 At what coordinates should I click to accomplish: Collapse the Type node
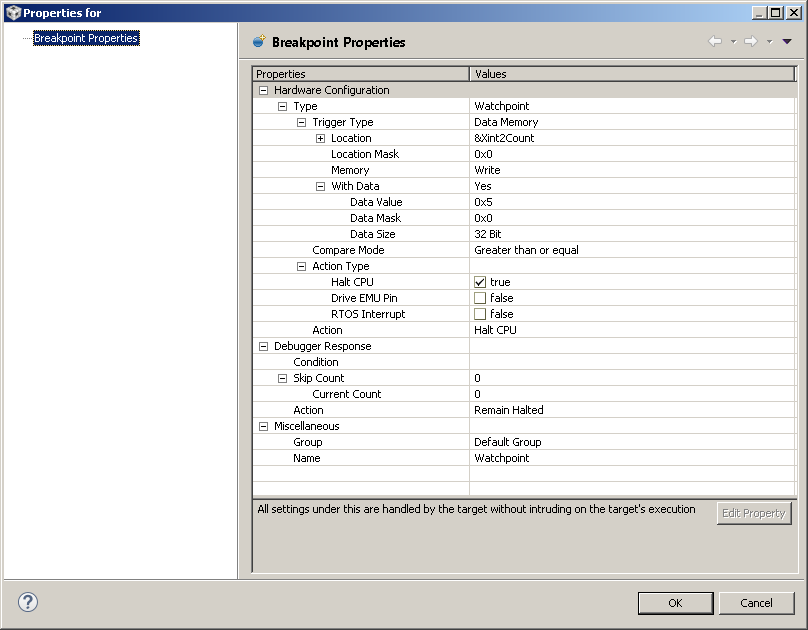coord(282,106)
